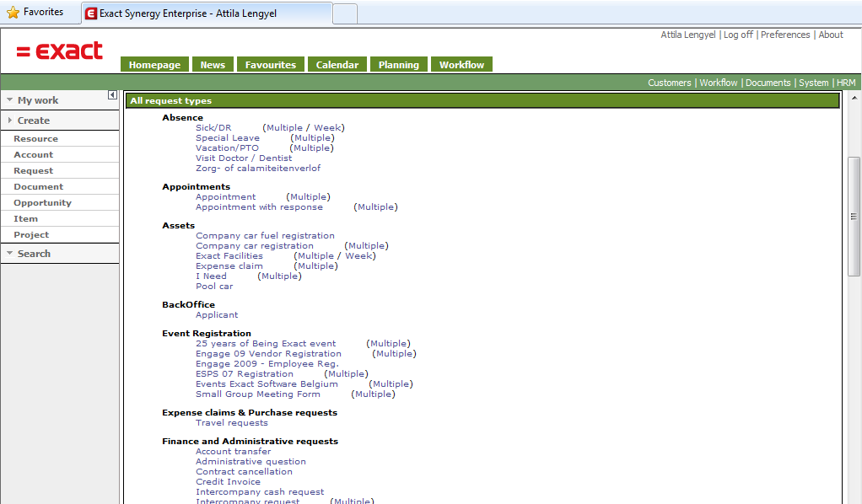The width and height of the screenshot is (862, 504).
Task: Open the System menu
Action: [x=813, y=83]
